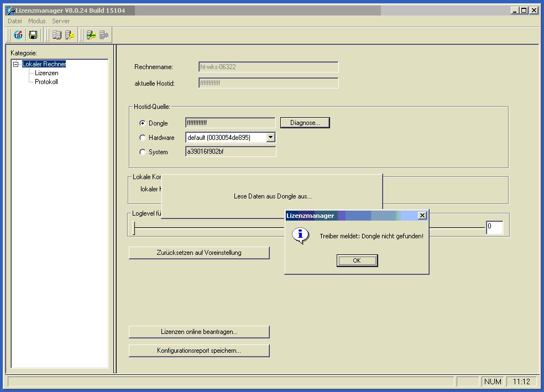Viewport: 544px width, 392px height.
Task: Open the Datei menu
Action: [15, 21]
